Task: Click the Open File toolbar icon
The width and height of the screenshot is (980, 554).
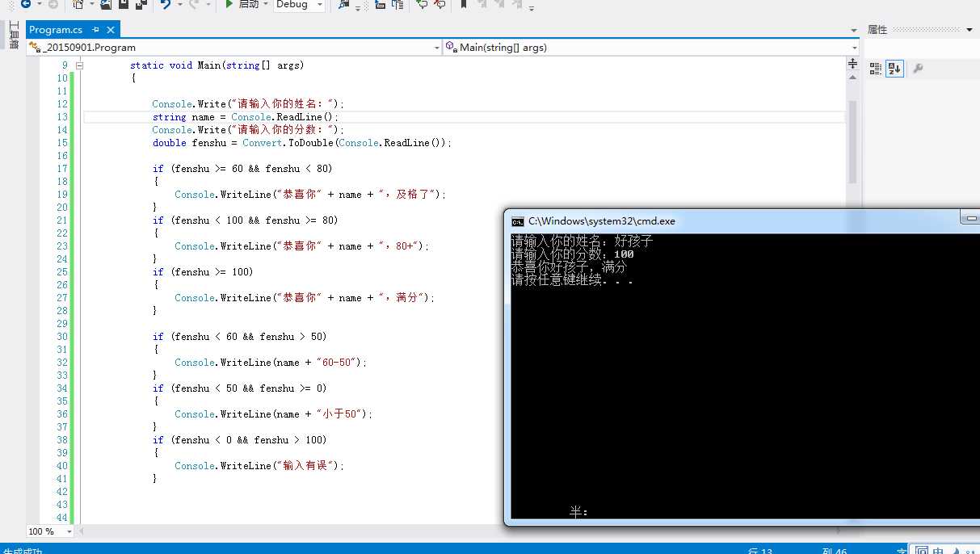Action: pos(106,4)
